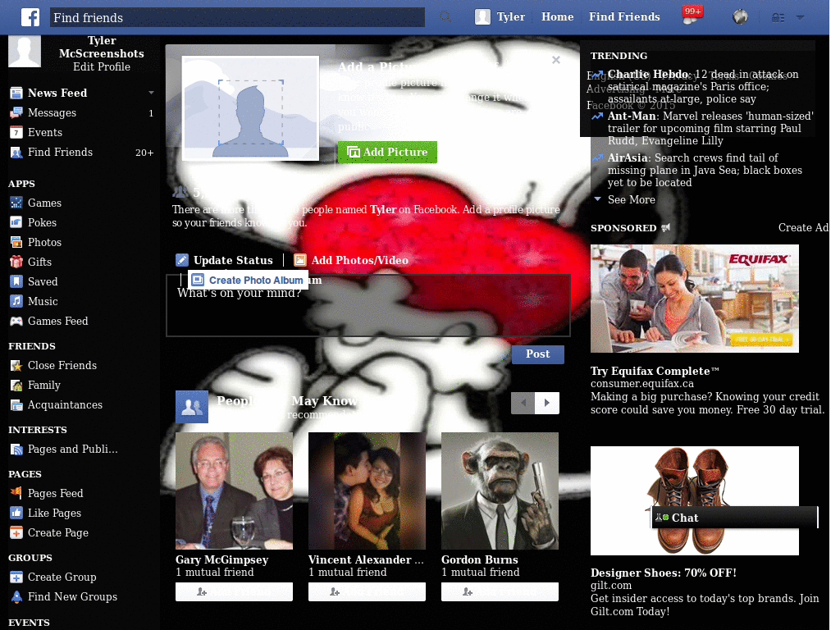840x630 pixels.
Task: Open the privacy shortcuts lock icon
Action: [x=778, y=18]
